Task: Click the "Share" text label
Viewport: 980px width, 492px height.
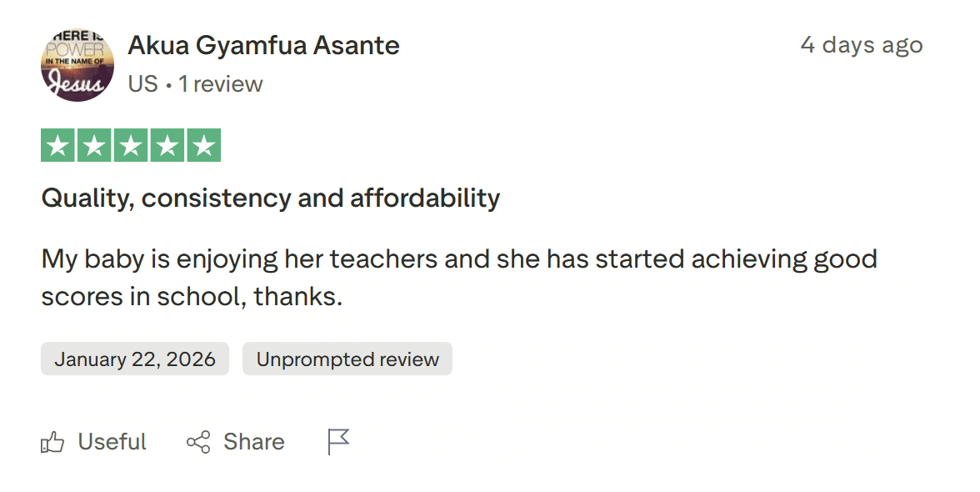Action: coord(253,442)
